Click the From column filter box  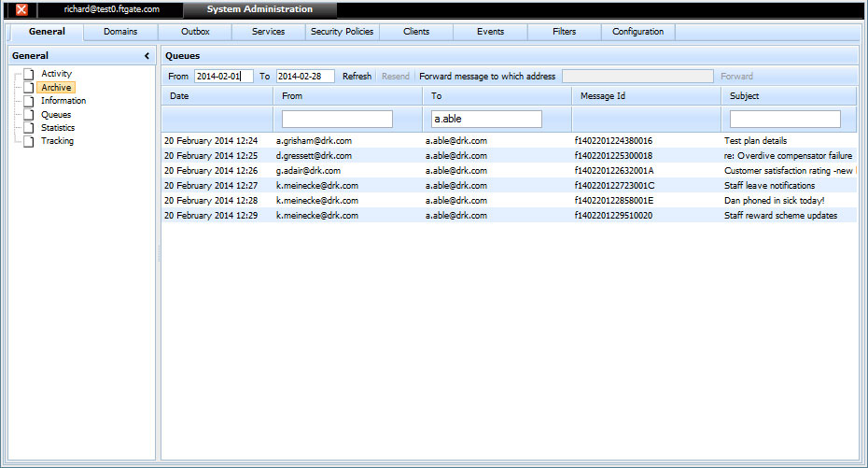click(x=337, y=119)
